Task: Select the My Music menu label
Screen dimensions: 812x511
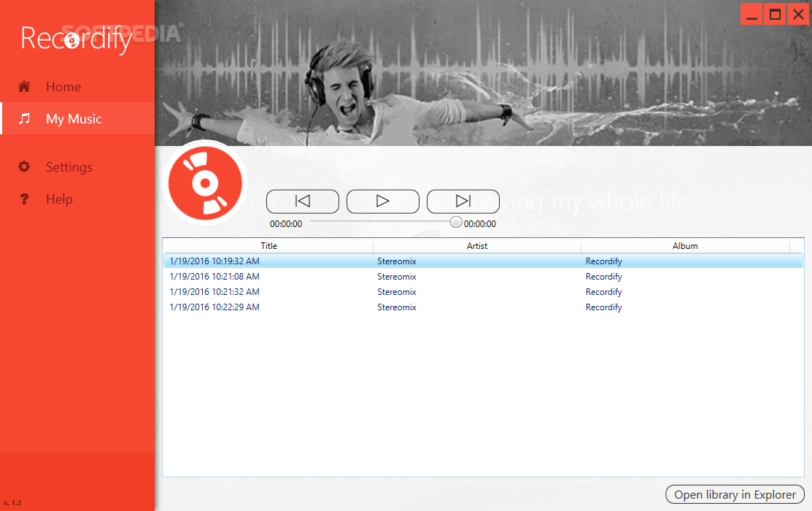Action: coord(74,119)
